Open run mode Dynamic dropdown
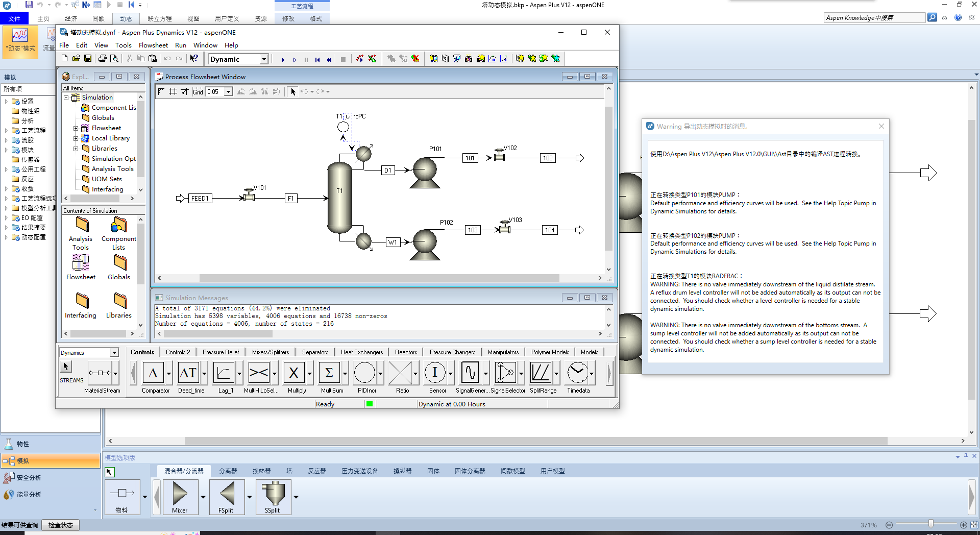This screenshot has height=535, width=980. pos(264,59)
